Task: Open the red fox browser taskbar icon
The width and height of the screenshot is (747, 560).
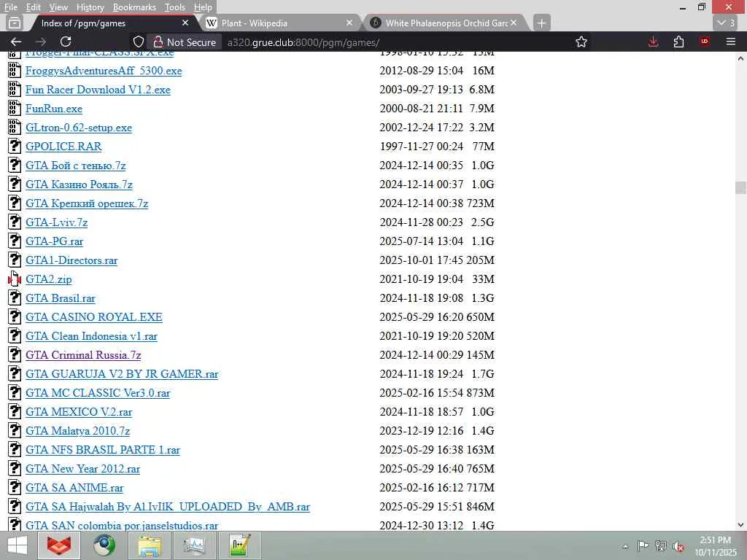Action: pos(58,545)
